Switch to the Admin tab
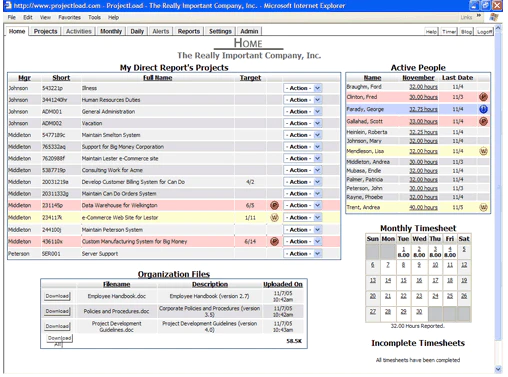 pos(249,31)
